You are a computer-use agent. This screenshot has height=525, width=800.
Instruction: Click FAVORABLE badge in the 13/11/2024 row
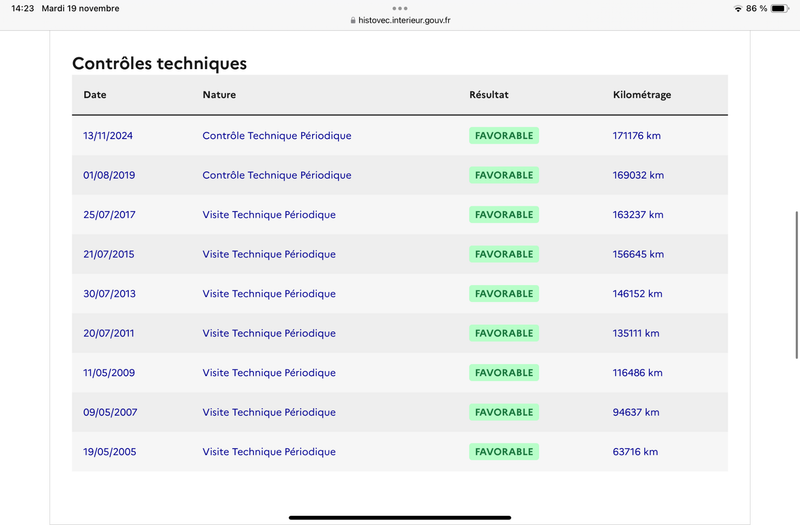tap(504, 136)
